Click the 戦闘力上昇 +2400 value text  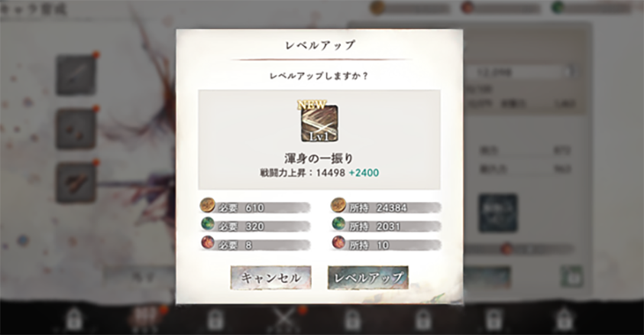[x=364, y=173]
